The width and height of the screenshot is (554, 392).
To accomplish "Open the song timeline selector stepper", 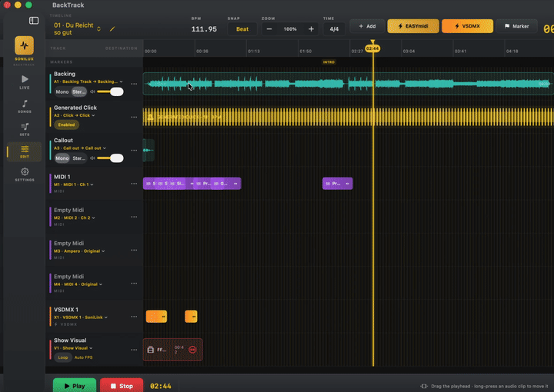I will 98,29.
